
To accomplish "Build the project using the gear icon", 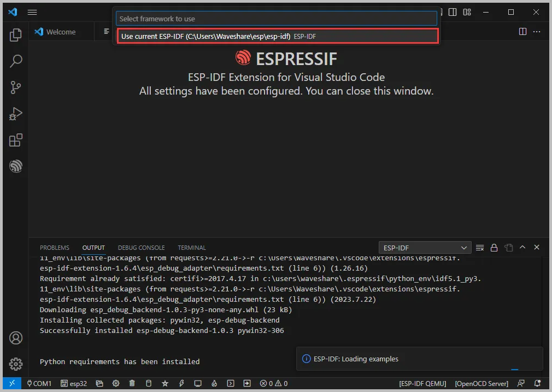I will 116,383.
